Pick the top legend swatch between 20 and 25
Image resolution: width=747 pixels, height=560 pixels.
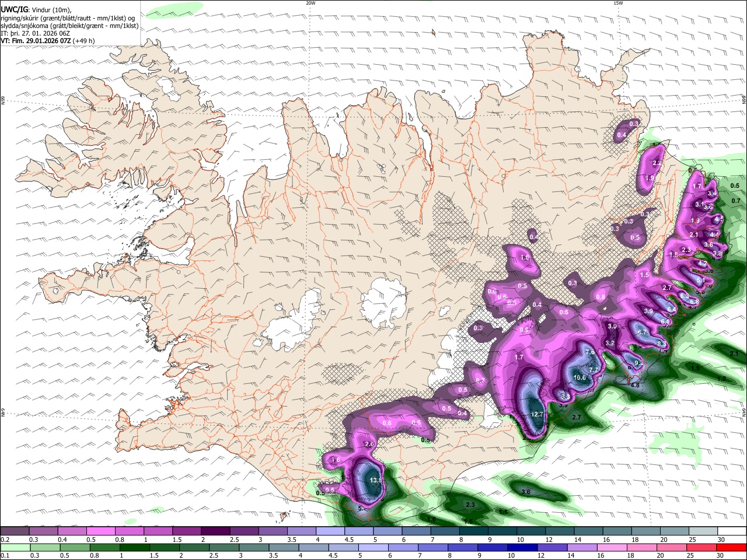(x=675, y=531)
